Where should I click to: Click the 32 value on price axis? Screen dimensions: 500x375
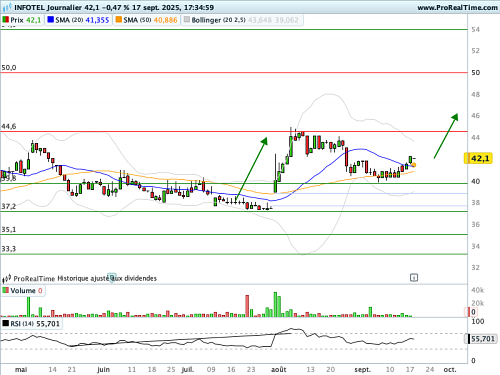point(476,267)
